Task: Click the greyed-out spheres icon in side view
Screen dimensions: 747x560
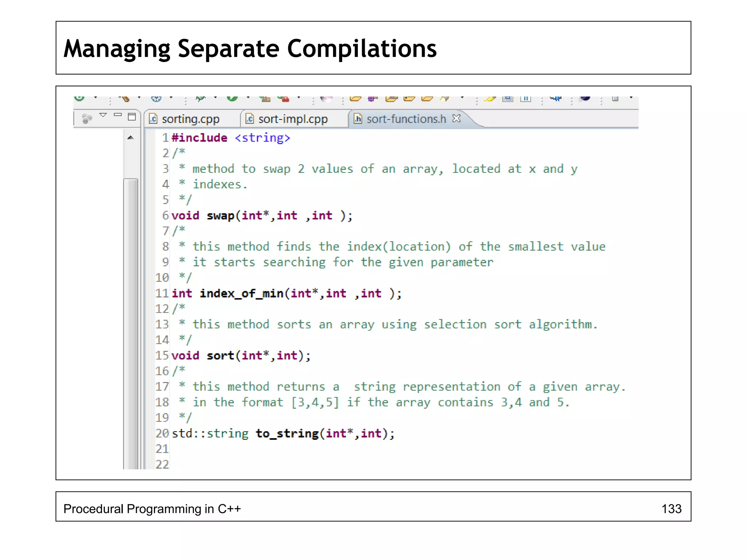Action: pyautogui.click(x=87, y=118)
